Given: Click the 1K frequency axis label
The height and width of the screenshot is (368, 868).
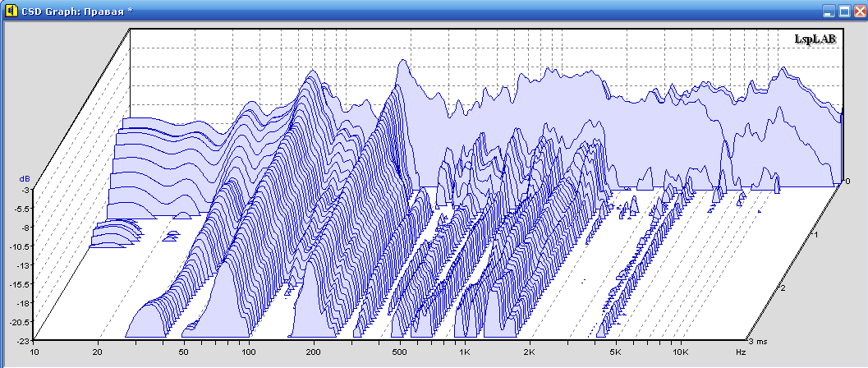Looking at the screenshot, I should tap(465, 352).
